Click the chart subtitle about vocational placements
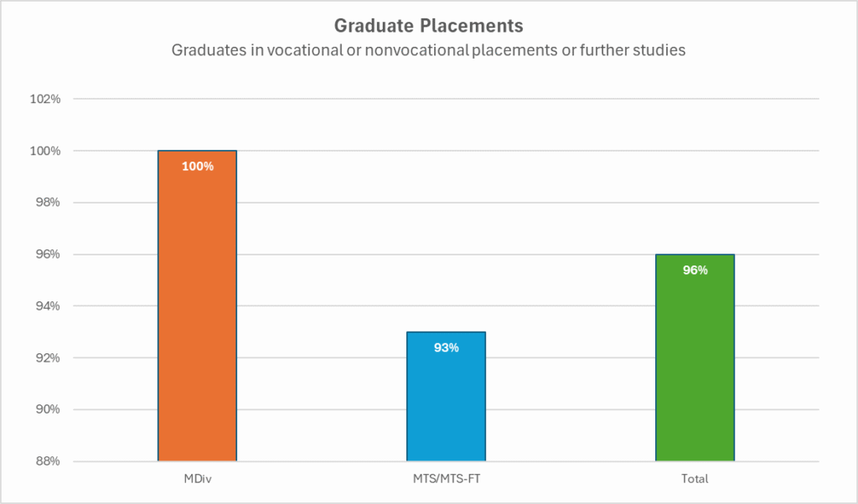Screen dimensions: 858x504 [428, 49]
